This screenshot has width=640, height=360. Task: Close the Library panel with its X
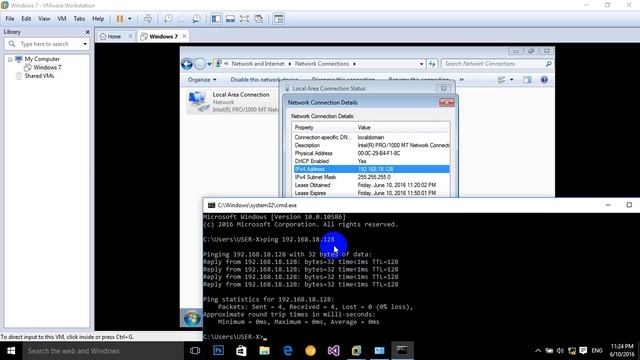click(87, 32)
